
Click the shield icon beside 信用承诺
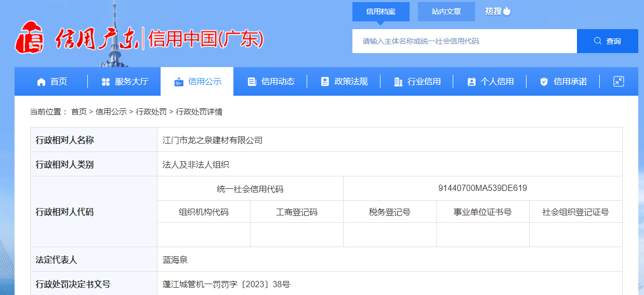click(x=544, y=82)
